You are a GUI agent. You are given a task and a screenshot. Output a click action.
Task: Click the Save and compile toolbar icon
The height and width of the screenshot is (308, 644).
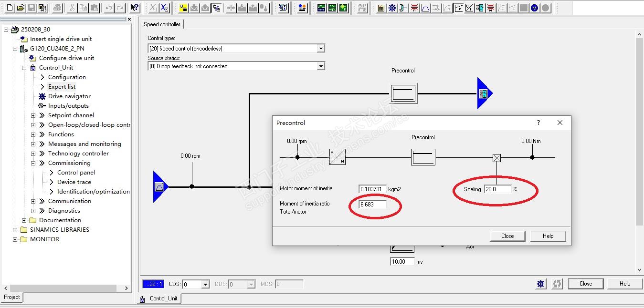pos(42,8)
